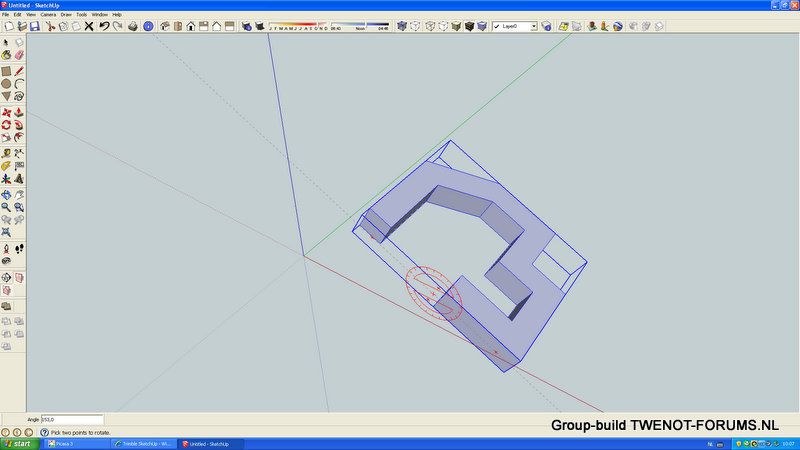
Task: Switch to Picasa 3 taskbar button
Action: click(77, 444)
